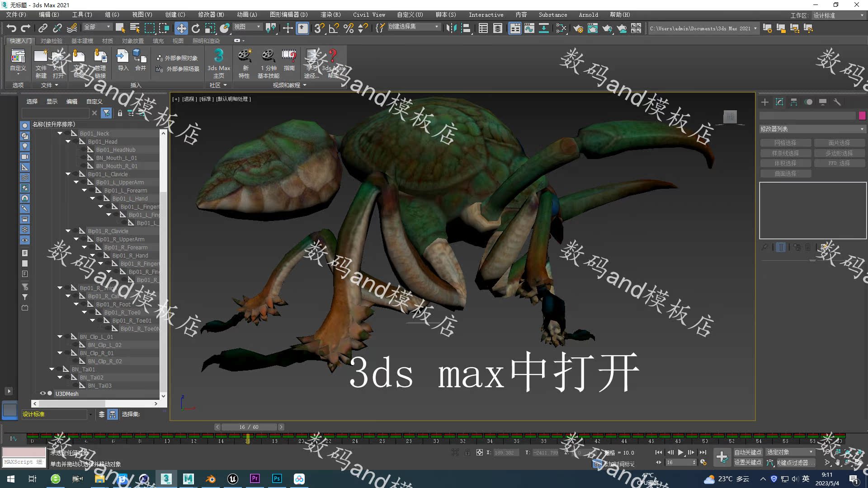868x488 pixels.
Task: Click the object color swatch in Modify panel
Action: (862, 116)
